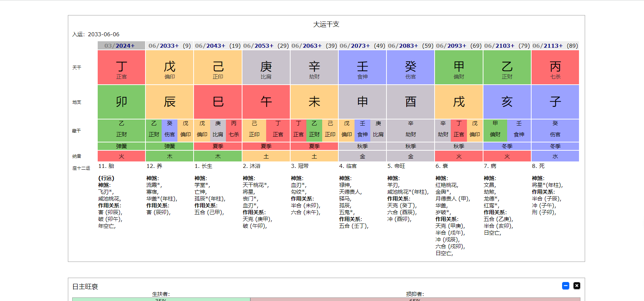Select the 戌 earthly branch cell
Viewport: 644px width, 301px height.
tap(459, 102)
